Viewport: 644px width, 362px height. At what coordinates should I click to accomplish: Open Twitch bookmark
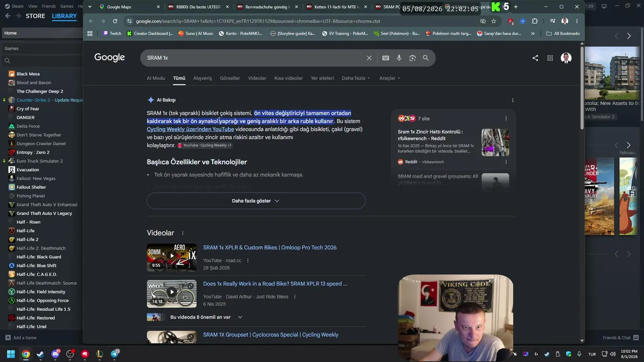click(x=112, y=34)
